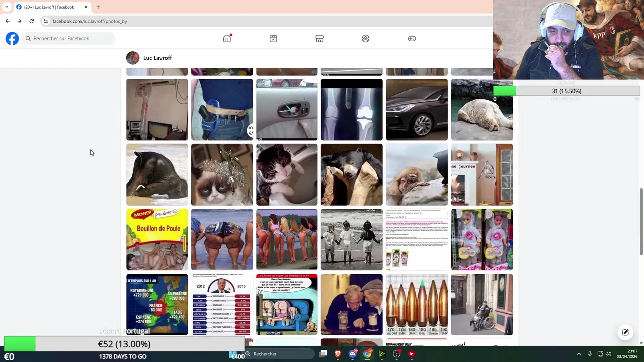Open the black and white cat photo

pos(287,174)
